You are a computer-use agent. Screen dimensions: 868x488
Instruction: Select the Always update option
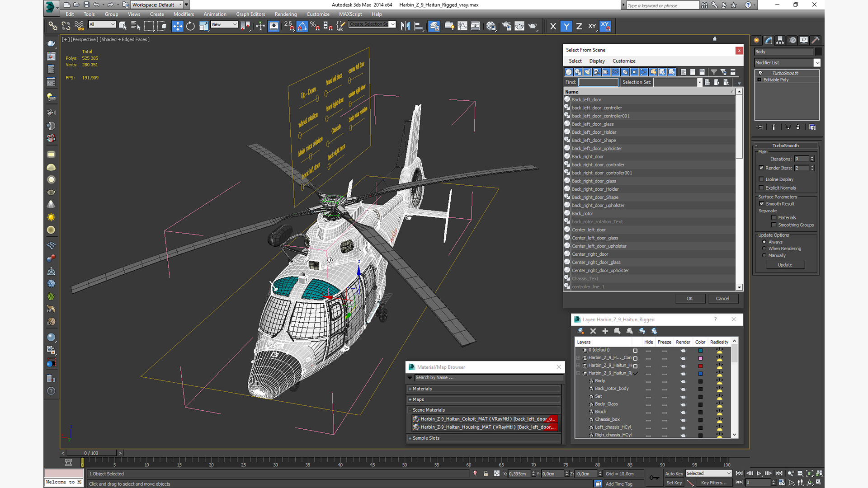764,242
